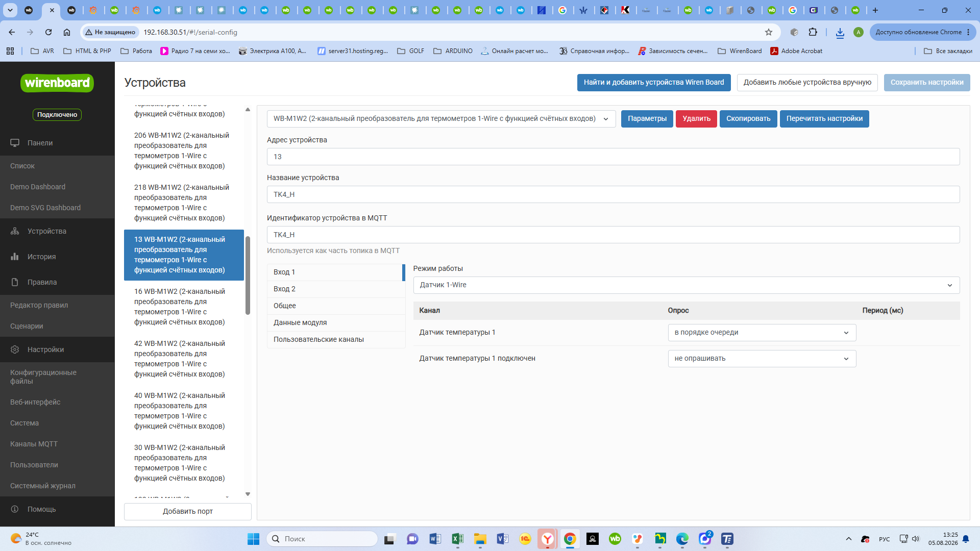Open the apps grid in bookmarks bar

click(10, 51)
